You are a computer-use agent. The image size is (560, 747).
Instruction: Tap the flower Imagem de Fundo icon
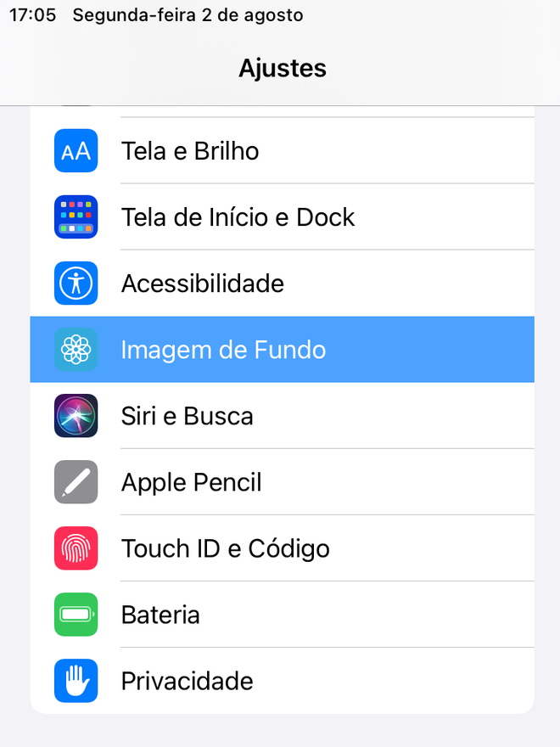(76, 349)
